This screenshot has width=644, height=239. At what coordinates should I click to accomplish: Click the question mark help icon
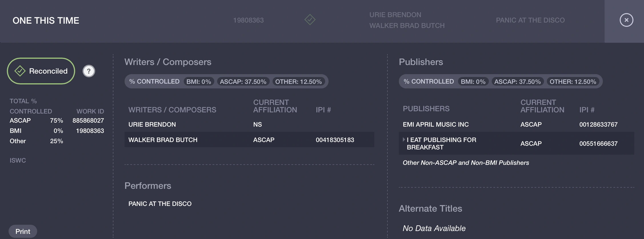click(89, 71)
